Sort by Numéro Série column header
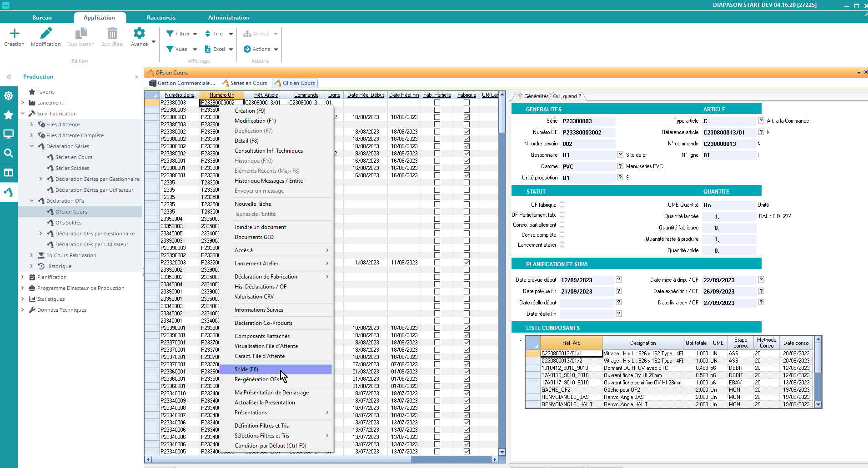 (179, 95)
